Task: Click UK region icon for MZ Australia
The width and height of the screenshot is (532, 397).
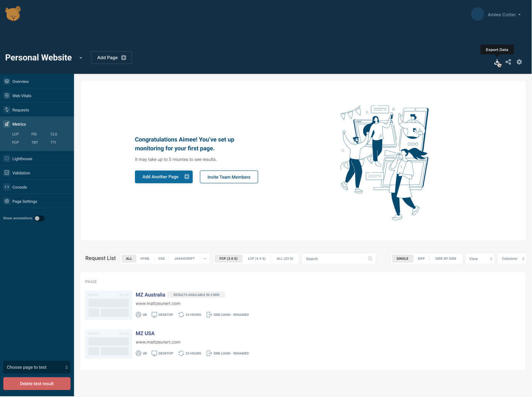Action: pyautogui.click(x=139, y=315)
